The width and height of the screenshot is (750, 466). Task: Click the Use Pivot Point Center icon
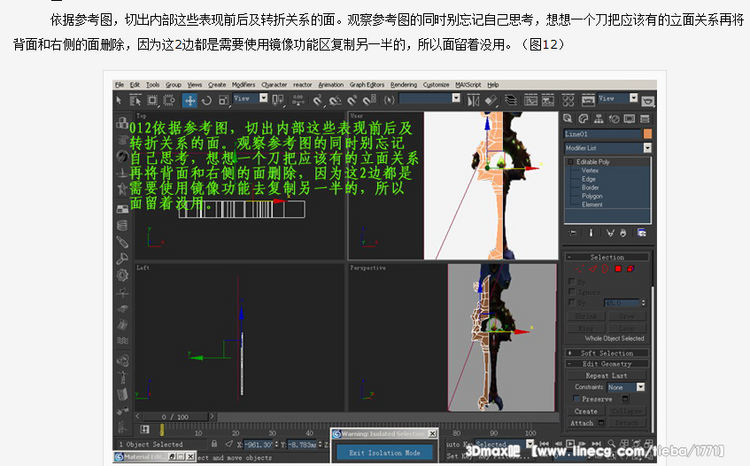[x=277, y=100]
